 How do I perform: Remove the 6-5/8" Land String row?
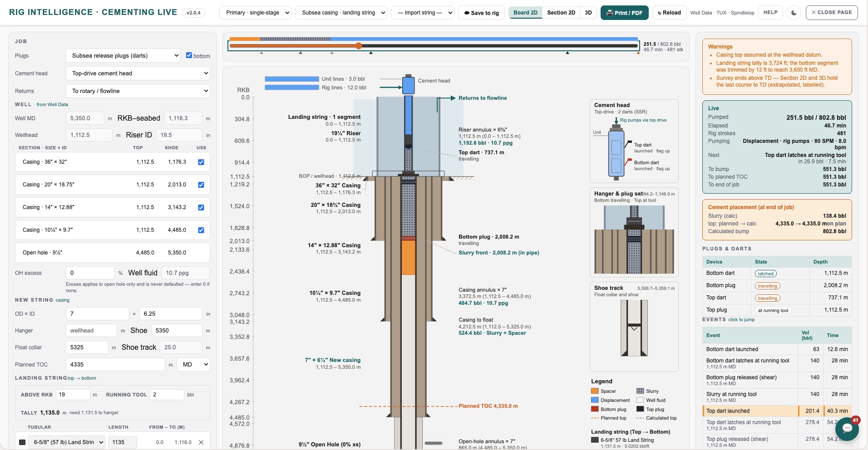click(201, 442)
